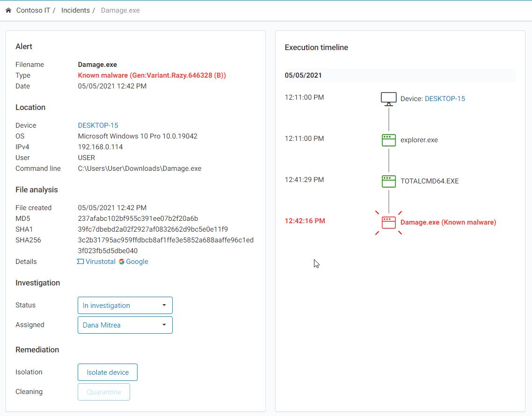The image size is (532, 416).
Task: Select explorer.exe timeline entry label
Action: tap(419, 140)
